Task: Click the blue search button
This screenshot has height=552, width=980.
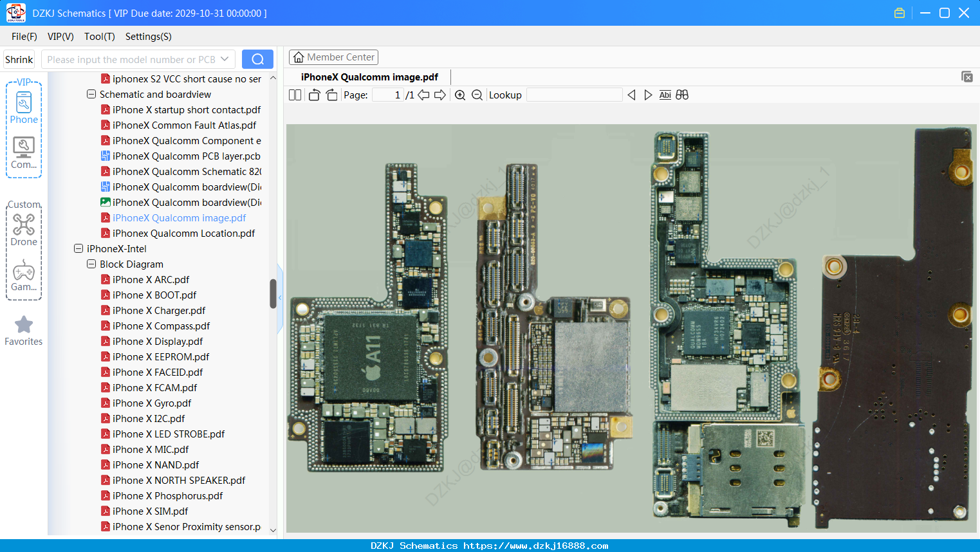Action: (257, 59)
